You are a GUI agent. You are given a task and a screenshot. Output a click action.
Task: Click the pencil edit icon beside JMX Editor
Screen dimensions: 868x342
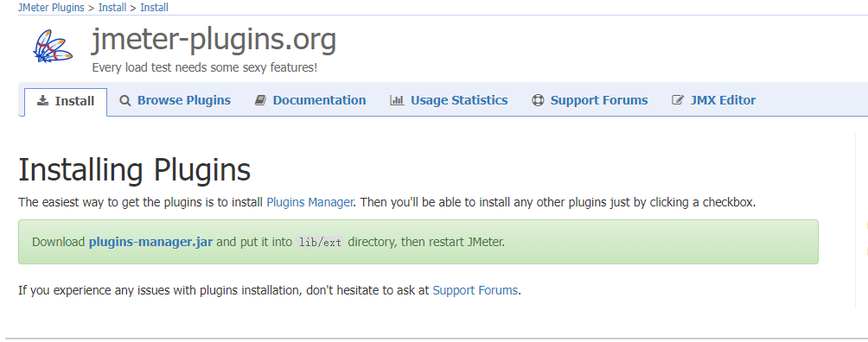[x=678, y=100]
